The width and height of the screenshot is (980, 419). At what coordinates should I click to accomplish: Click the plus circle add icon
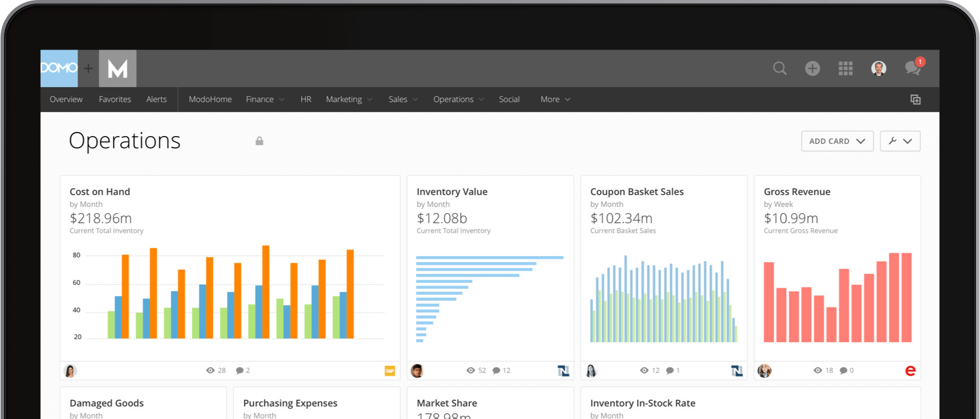point(813,68)
